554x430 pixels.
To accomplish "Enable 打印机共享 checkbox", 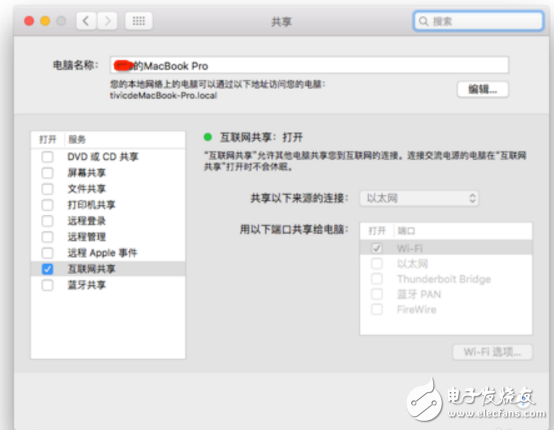I will pos(48,205).
